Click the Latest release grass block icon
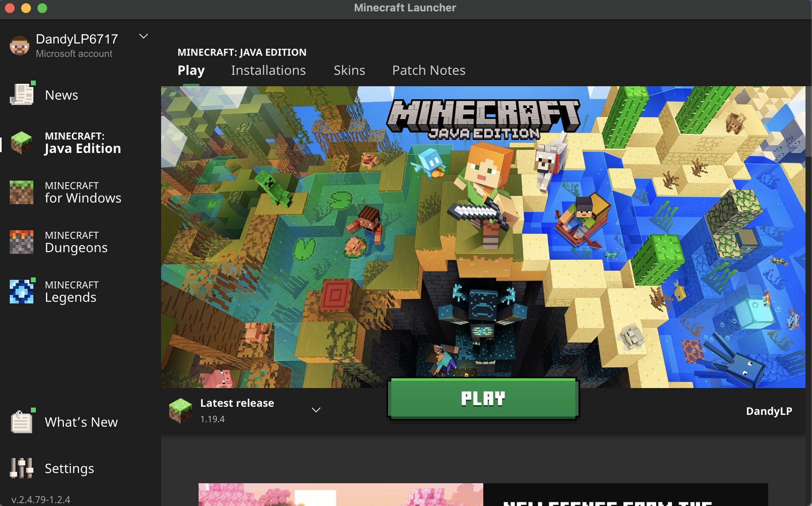Screen dimensions: 812x506 tap(180, 410)
